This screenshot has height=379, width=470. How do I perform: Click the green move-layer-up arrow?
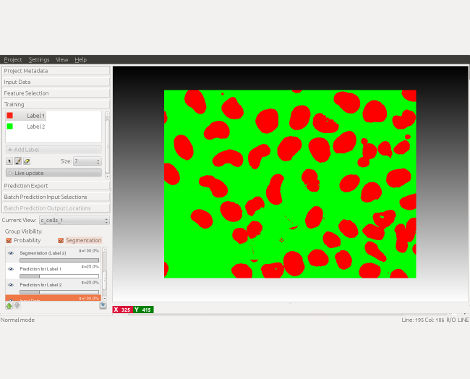pyautogui.click(x=9, y=306)
